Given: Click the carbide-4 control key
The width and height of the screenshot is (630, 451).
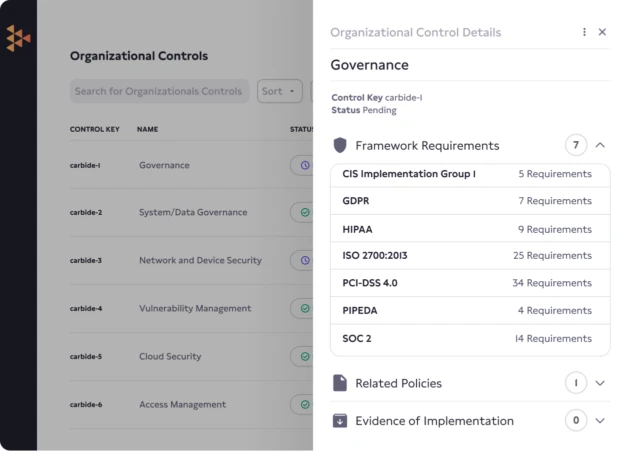Looking at the screenshot, I should click(86, 308).
